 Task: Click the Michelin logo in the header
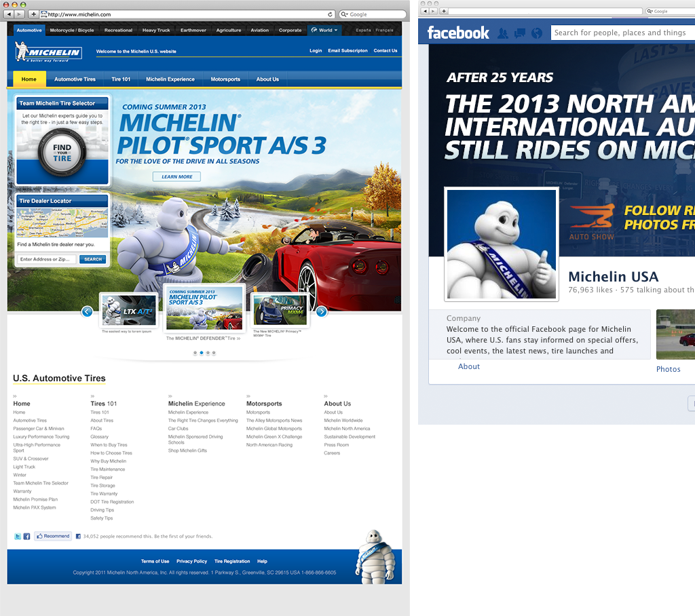click(x=48, y=52)
